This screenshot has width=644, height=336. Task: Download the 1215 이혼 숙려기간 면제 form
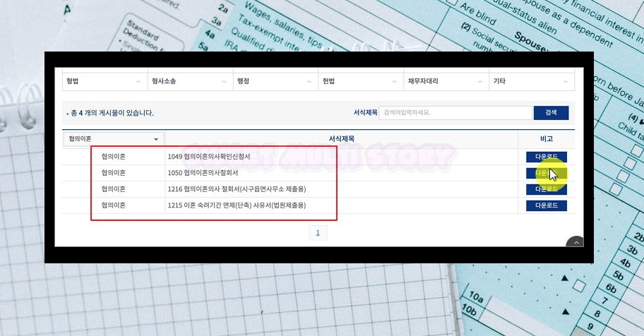(x=547, y=205)
